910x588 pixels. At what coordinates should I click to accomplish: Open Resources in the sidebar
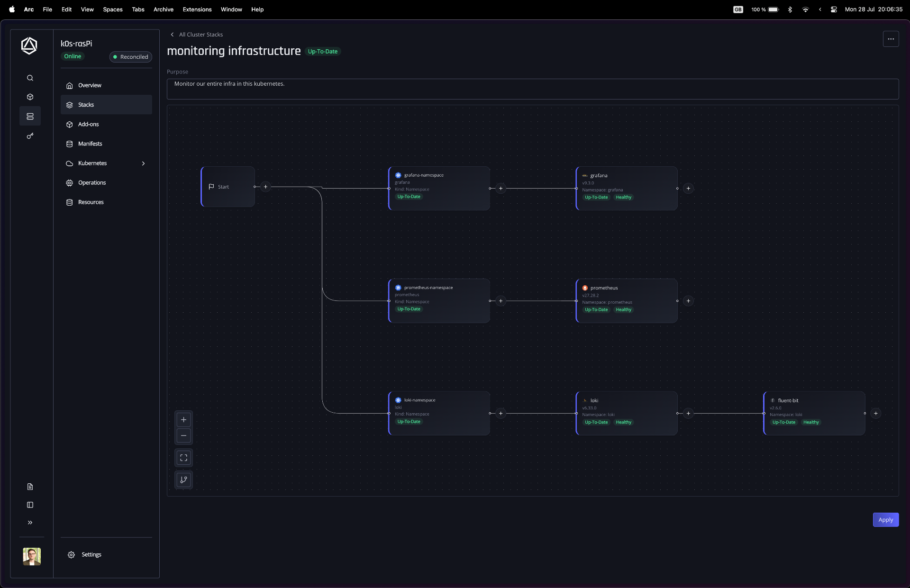106,202
